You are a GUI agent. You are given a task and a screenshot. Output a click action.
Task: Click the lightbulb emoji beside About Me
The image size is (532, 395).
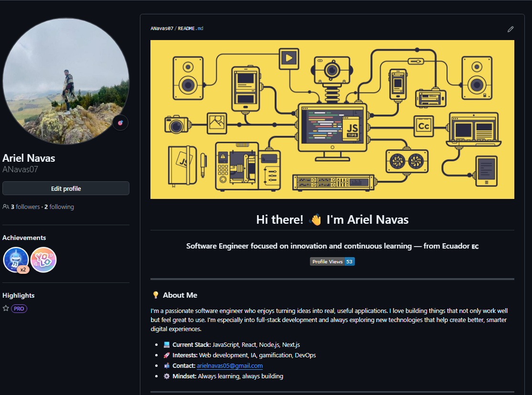click(155, 295)
